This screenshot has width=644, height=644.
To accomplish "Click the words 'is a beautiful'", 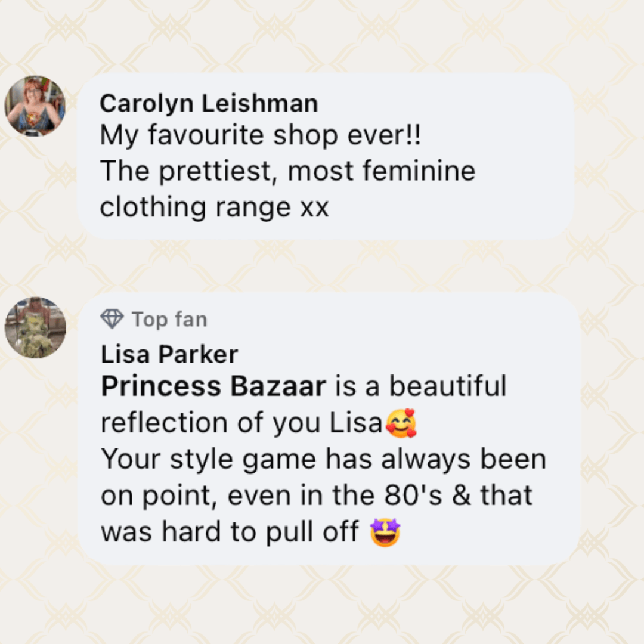I will click(421, 386).
